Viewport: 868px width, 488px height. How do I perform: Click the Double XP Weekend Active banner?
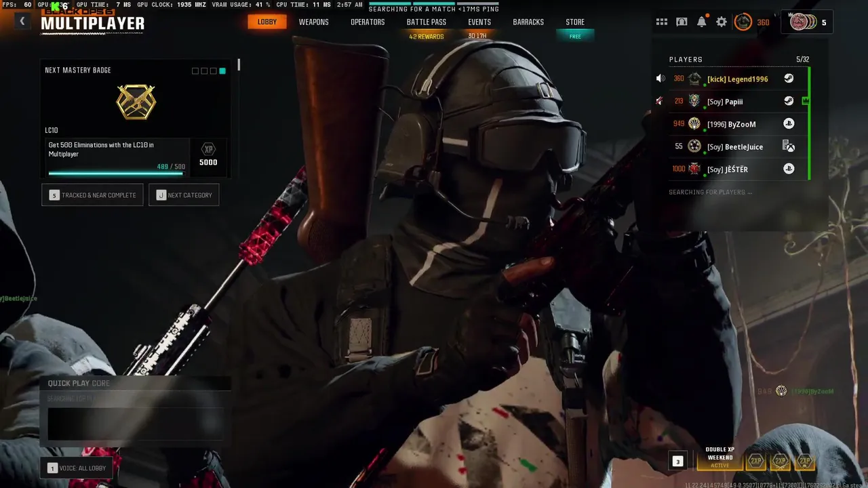pos(720,458)
